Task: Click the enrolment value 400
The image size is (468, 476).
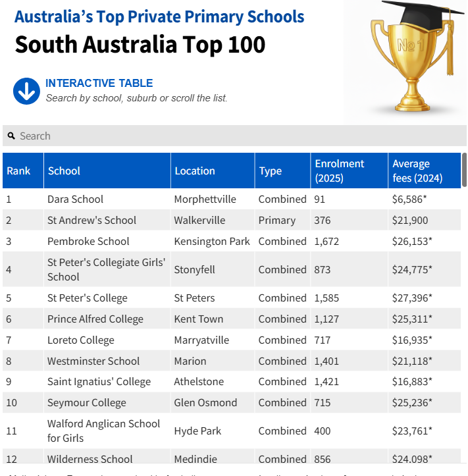Action: click(323, 431)
